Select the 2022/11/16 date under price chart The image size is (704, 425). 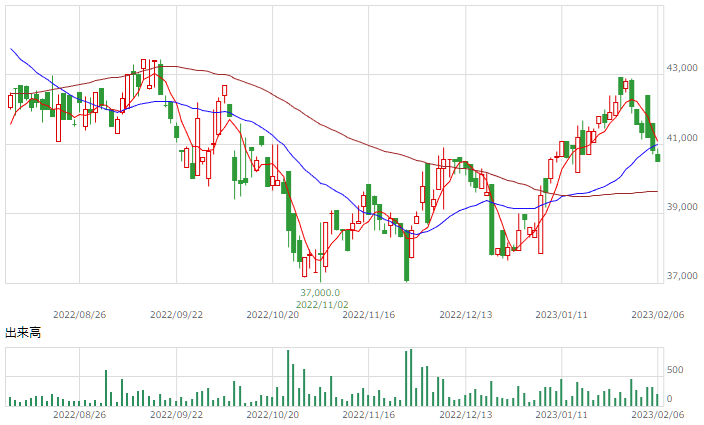click(x=369, y=315)
